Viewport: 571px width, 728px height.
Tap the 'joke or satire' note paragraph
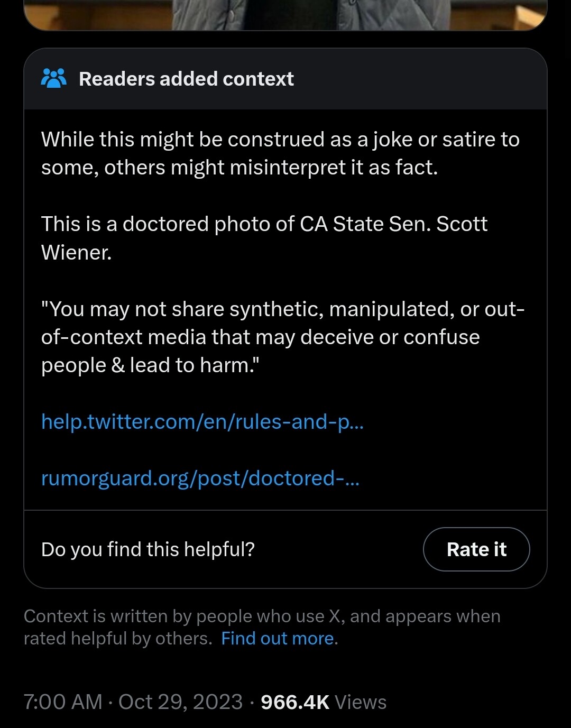(x=280, y=153)
